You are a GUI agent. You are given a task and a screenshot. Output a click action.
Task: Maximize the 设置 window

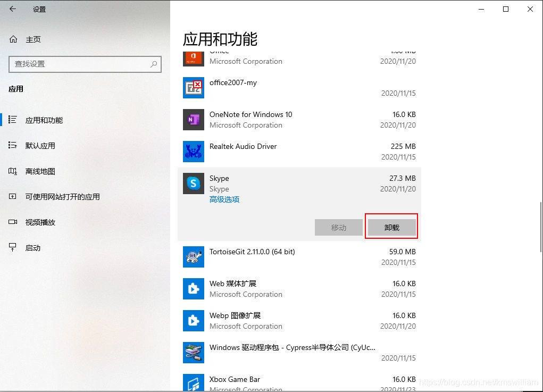(506, 9)
